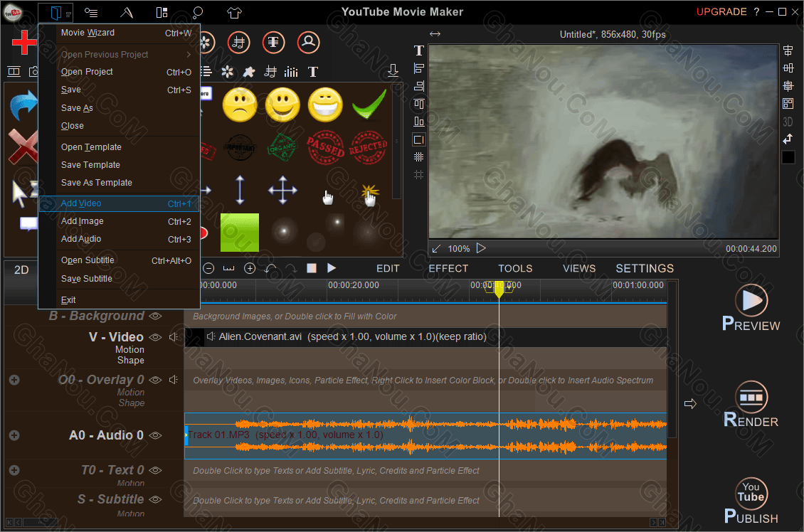This screenshot has width=804, height=532.
Task: Click the particle flower icon in library toolbar
Action: [227, 72]
